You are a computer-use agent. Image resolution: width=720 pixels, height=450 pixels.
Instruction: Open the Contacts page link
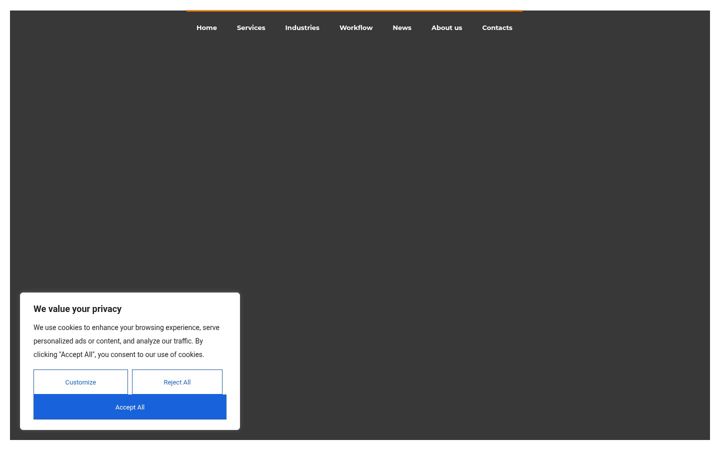point(497,28)
